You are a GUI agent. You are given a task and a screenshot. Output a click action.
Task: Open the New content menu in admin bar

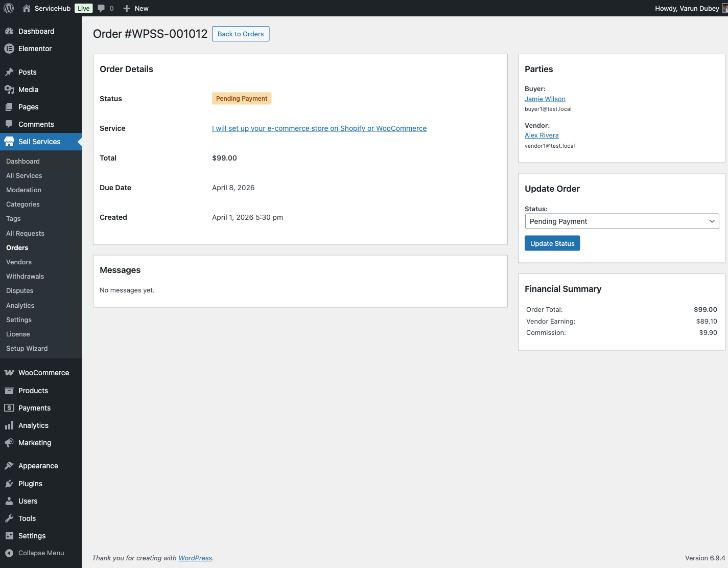point(136,8)
